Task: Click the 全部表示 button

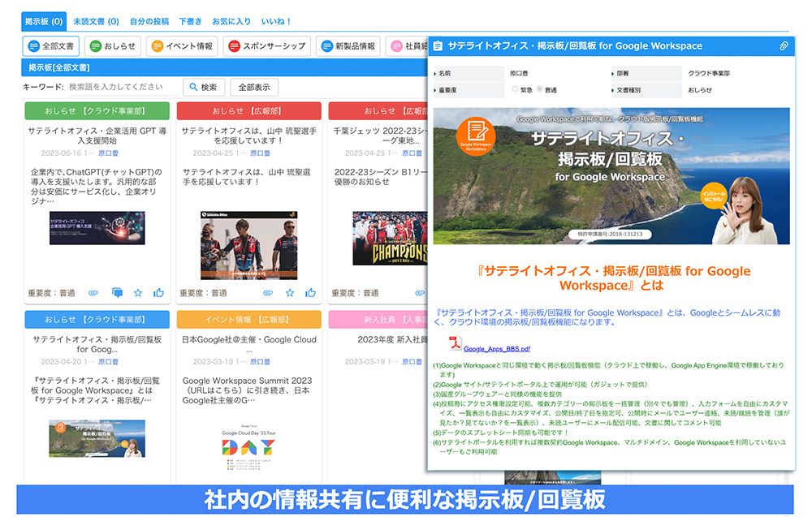Action: (254, 87)
